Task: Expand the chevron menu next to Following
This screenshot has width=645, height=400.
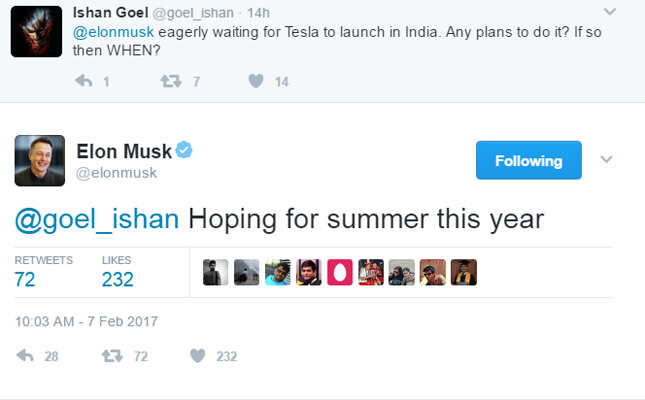Action: tap(605, 160)
